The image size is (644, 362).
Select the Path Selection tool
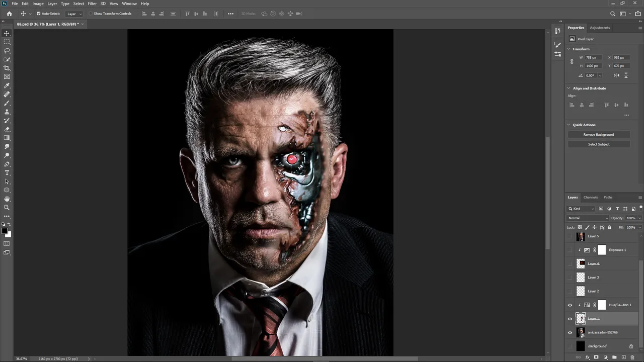tap(7, 182)
